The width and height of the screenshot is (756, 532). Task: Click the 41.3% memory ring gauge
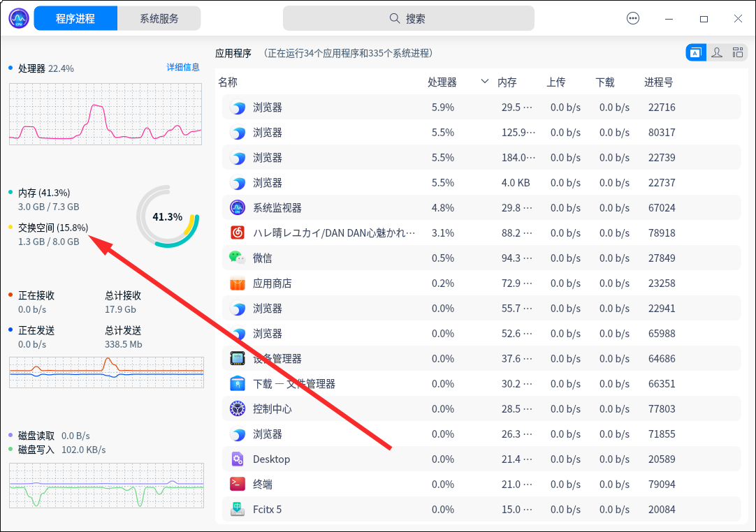pos(168,217)
